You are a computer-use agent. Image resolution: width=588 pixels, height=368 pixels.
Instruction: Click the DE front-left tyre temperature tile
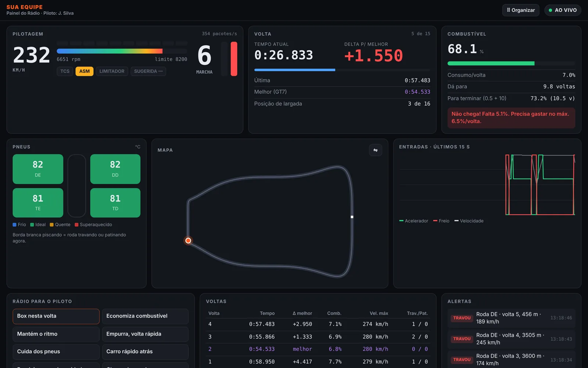(x=38, y=169)
